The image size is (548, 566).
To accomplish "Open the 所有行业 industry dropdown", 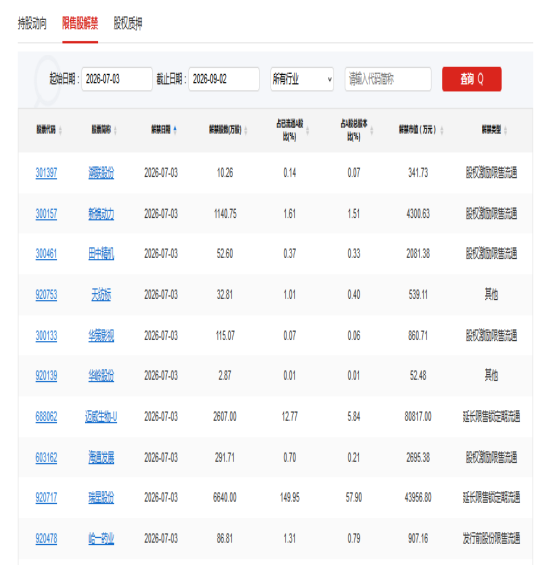I will [x=302, y=79].
